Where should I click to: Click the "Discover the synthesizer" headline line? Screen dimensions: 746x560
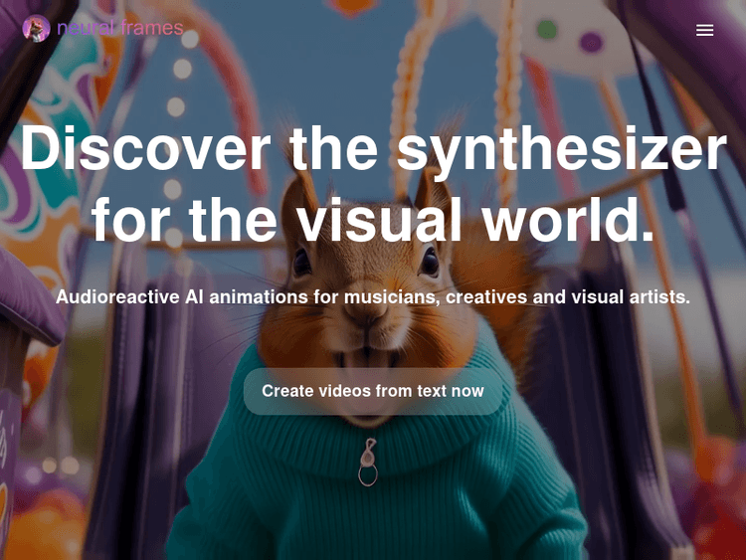pyautogui.click(x=373, y=149)
